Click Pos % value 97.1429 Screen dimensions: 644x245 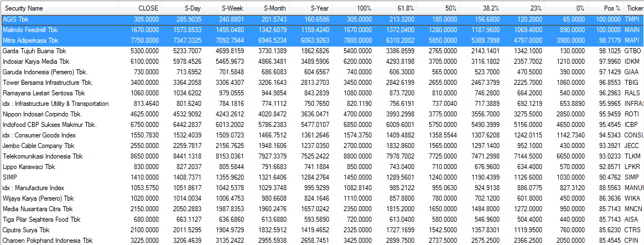(609, 72)
